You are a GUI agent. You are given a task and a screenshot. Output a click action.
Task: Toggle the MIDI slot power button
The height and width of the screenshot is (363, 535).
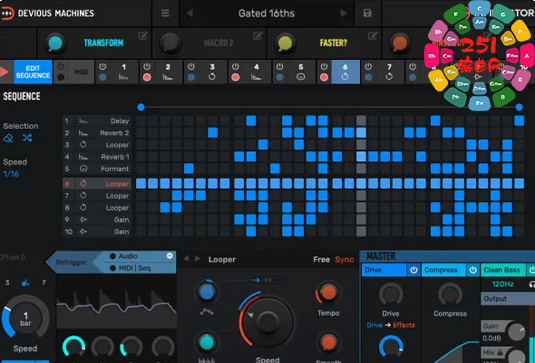[x=61, y=67]
